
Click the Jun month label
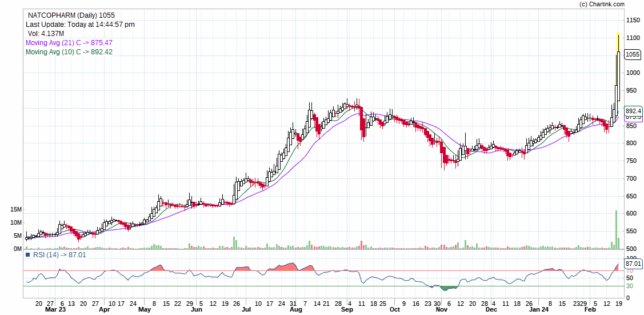(197, 309)
